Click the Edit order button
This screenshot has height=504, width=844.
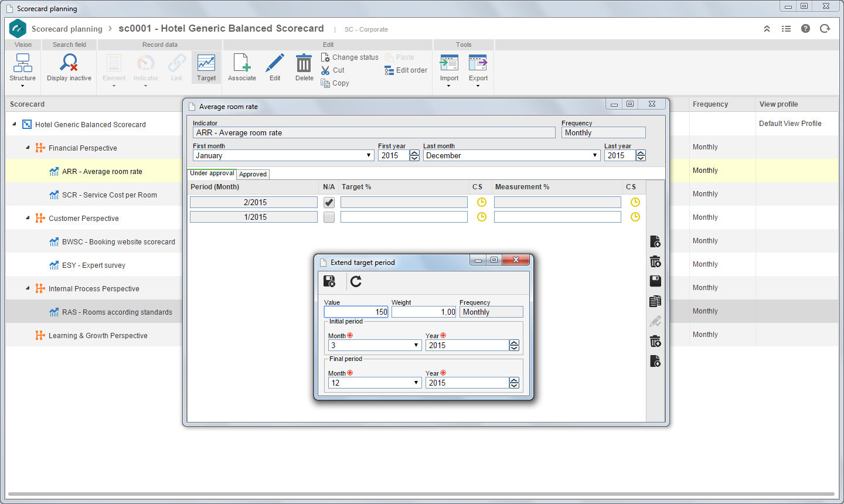coord(406,70)
